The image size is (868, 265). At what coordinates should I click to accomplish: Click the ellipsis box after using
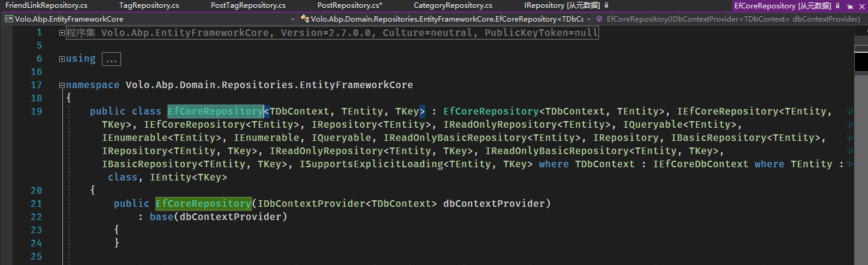click(x=111, y=59)
